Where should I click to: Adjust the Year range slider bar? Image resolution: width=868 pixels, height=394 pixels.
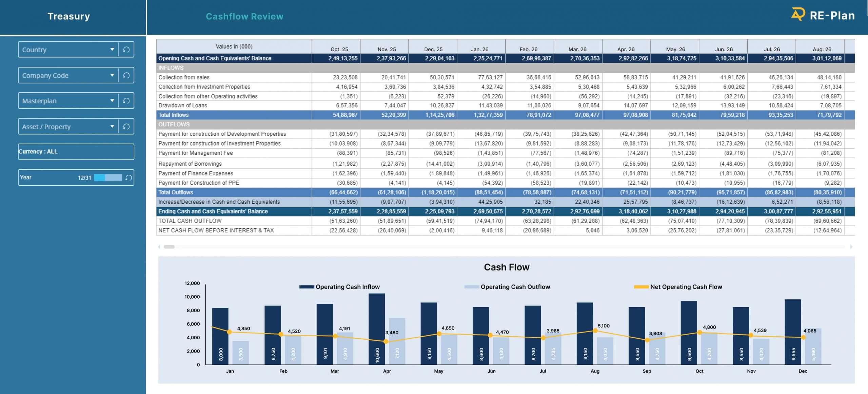click(x=108, y=177)
